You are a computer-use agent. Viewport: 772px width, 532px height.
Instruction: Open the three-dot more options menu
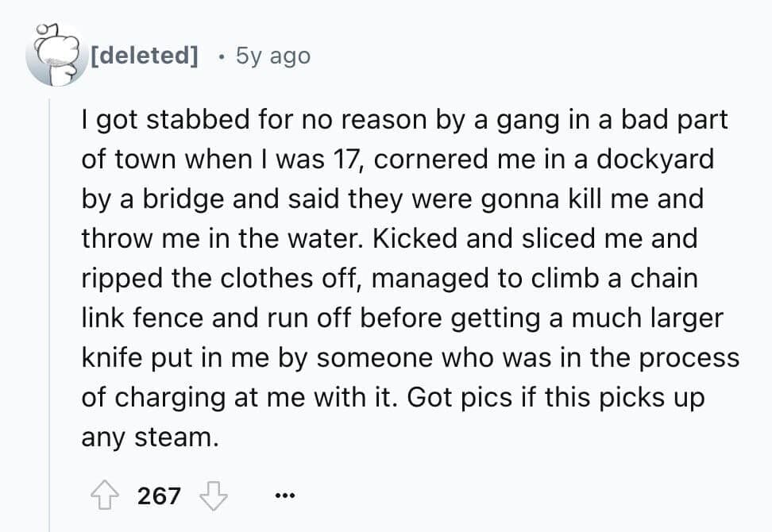(283, 497)
